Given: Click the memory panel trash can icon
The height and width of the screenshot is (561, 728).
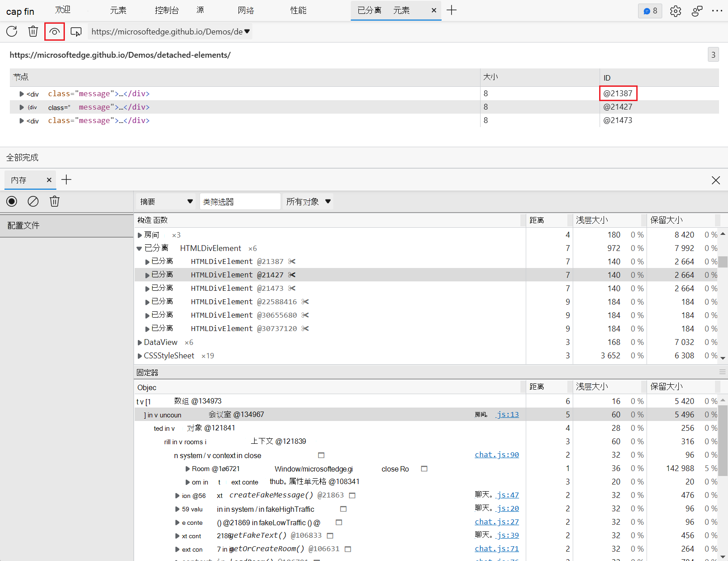Looking at the screenshot, I should coord(55,201).
